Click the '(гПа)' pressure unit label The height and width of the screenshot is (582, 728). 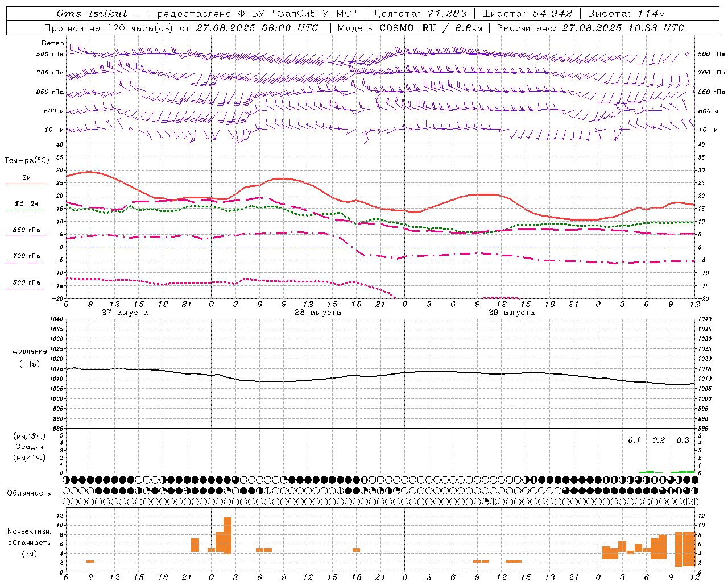pyautogui.click(x=30, y=364)
